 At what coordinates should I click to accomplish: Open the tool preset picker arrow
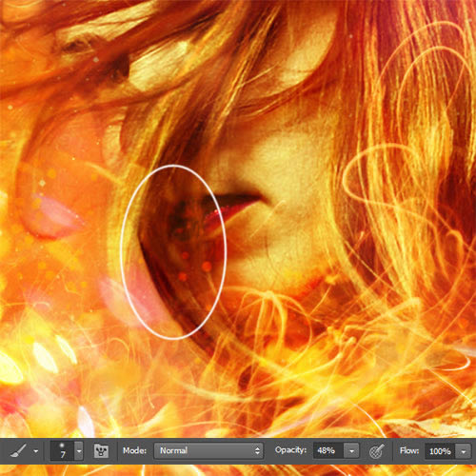click(x=36, y=451)
